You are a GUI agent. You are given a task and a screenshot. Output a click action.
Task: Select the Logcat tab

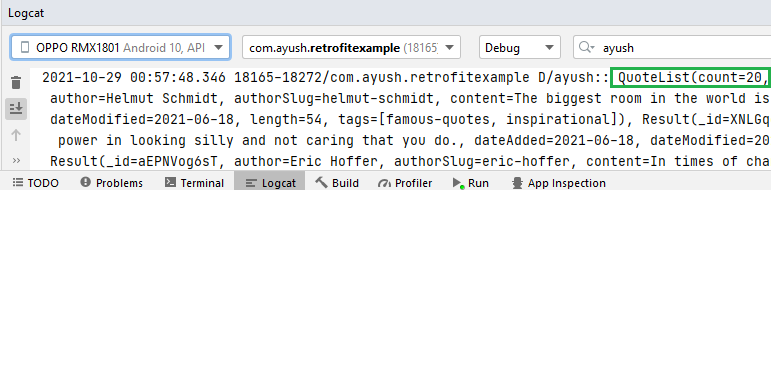[270, 183]
